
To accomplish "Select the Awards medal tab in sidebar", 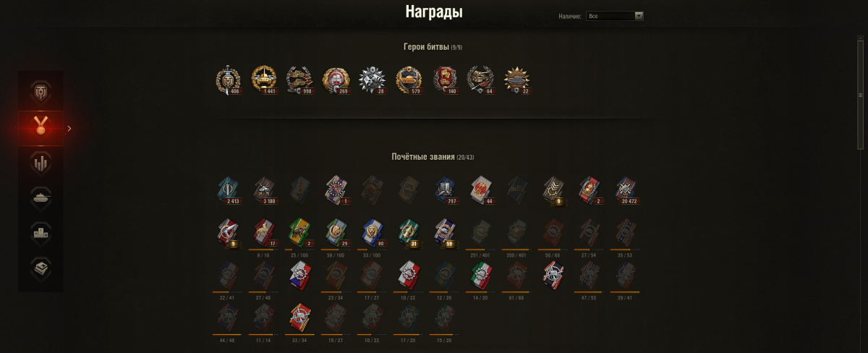I will (x=41, y=129).
